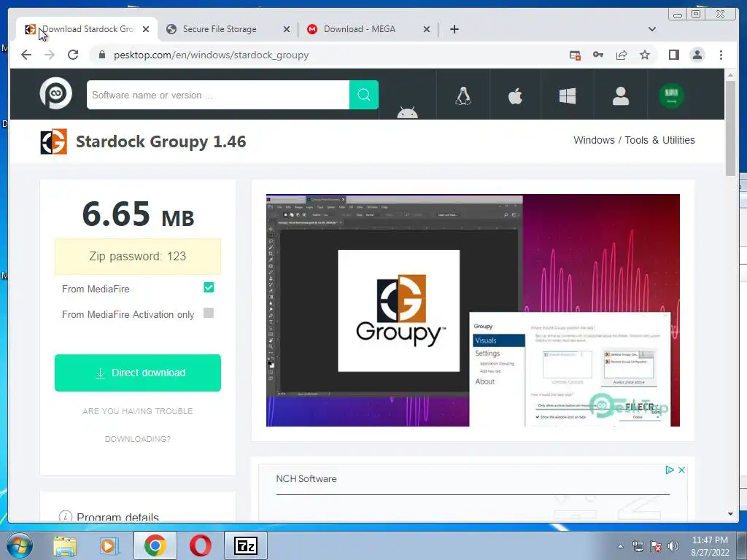Open Tools & Utilities breadcrumb link

659,140
